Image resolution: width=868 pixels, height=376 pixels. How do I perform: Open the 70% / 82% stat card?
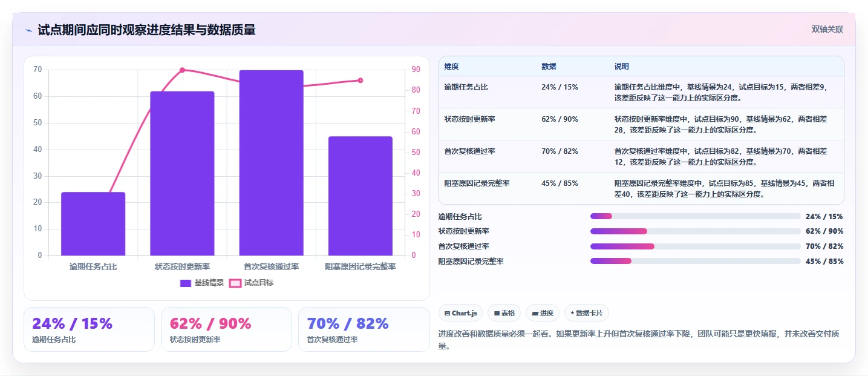(364, 329)
